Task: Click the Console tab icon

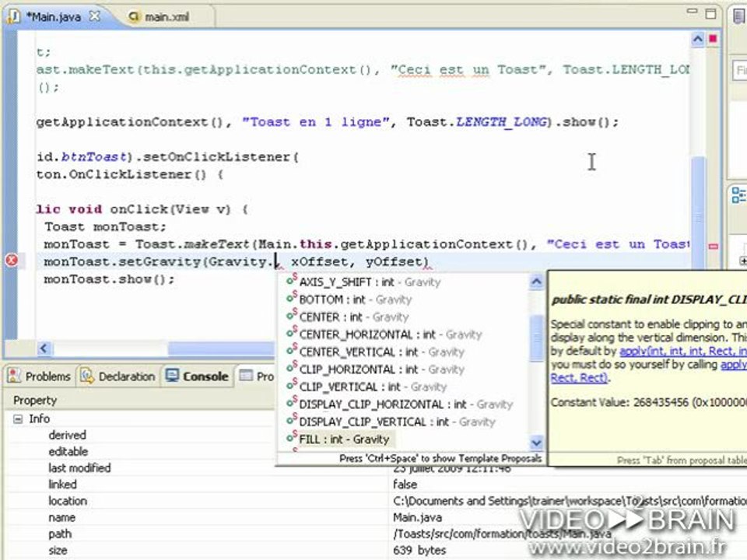Action: [x=172, y=376]
